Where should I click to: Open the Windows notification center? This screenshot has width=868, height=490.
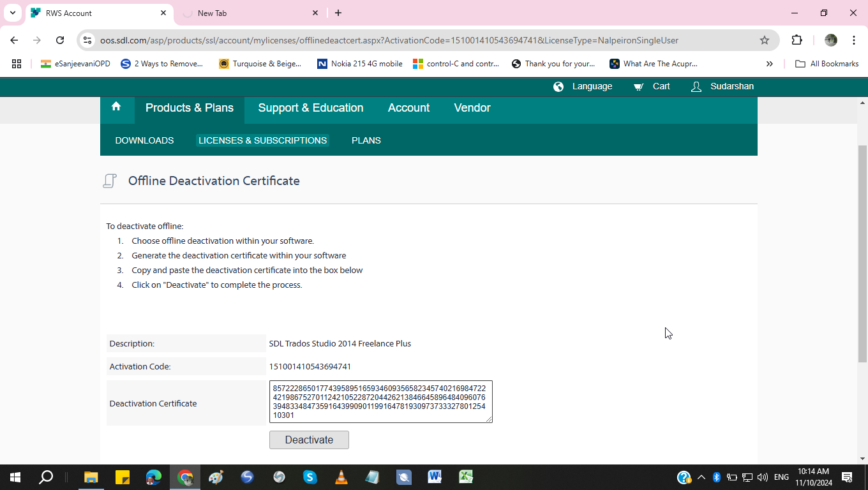[848, 477]
